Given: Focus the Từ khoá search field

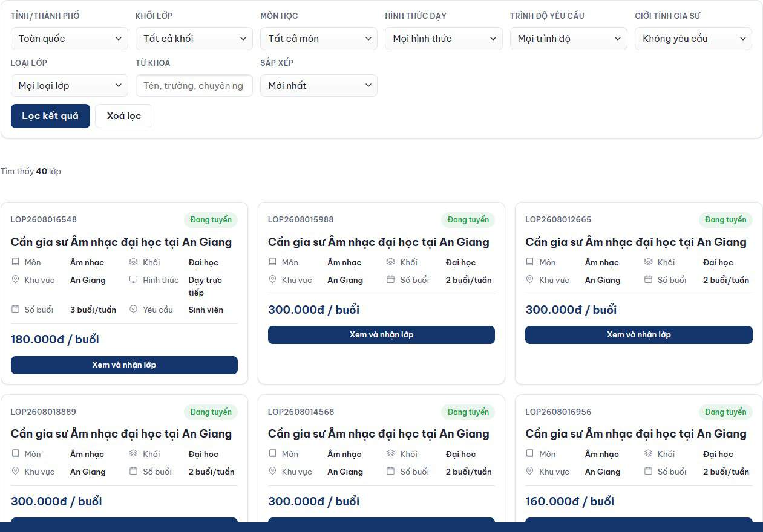Looking at the screenshot, I should click(194, 86).
